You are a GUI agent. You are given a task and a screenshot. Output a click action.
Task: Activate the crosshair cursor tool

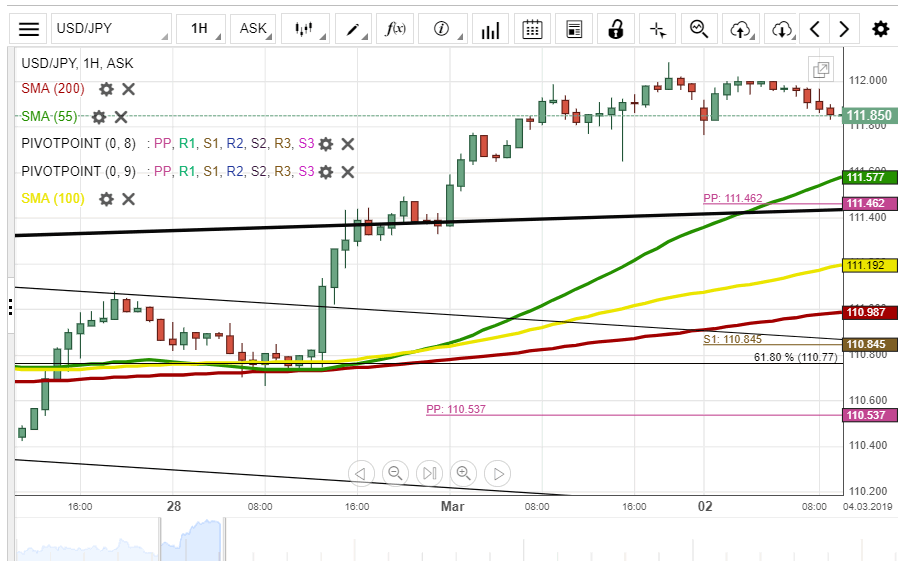657,29
